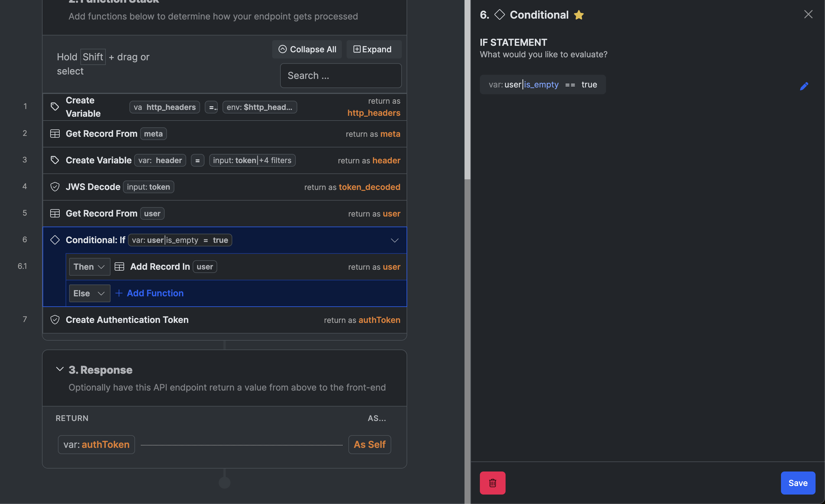
Task: Close the Conditional side panel
Action: [x=808, y=14]
